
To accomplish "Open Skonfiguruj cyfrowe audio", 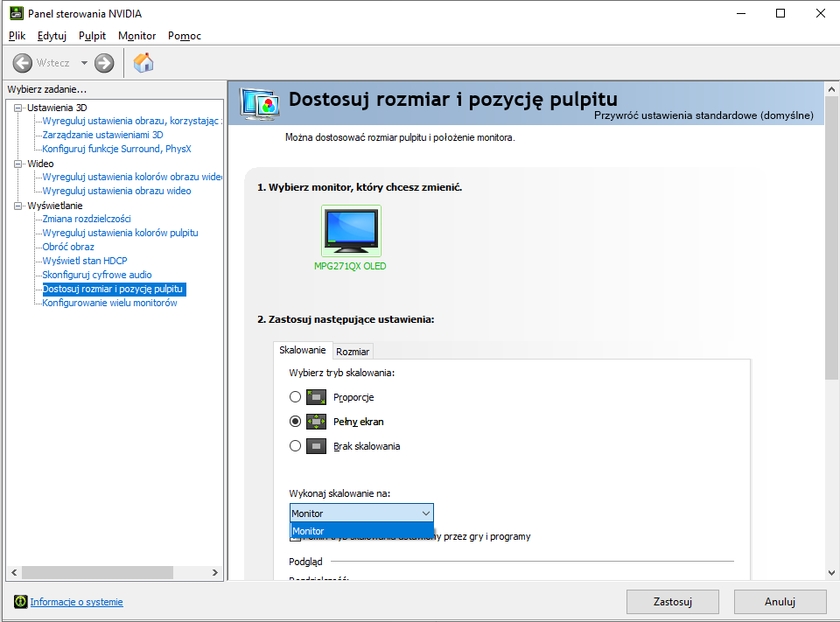I will pos(97,275).
